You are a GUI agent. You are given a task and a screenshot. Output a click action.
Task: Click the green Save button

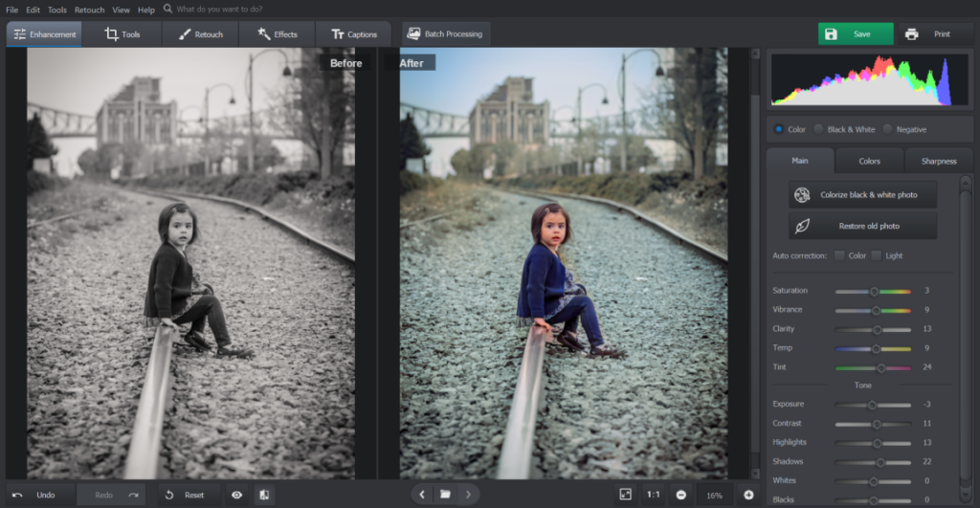856,33
